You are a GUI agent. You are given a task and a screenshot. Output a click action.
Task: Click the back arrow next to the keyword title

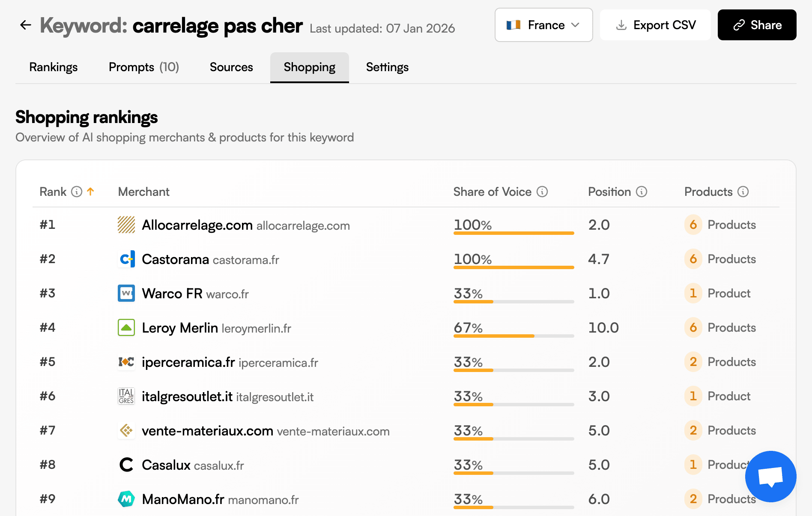pos(26,25)
